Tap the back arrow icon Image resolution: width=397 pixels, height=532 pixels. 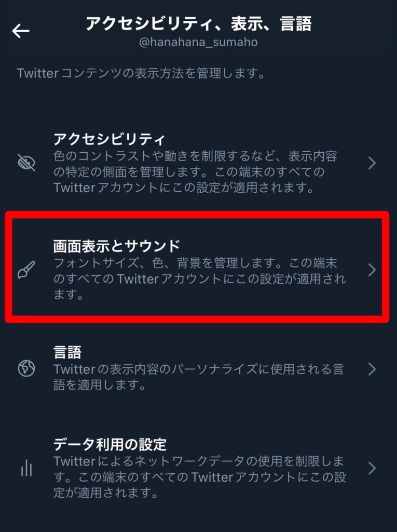click(21, 31)
